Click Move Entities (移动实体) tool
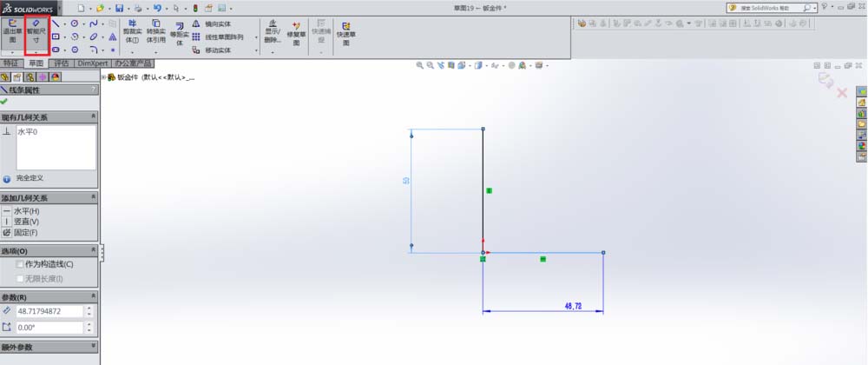Screen dimensions: 868x365 tap(212, 50)
